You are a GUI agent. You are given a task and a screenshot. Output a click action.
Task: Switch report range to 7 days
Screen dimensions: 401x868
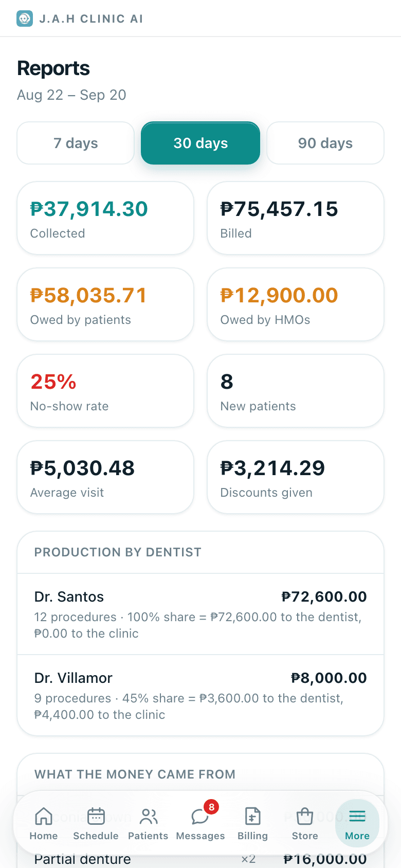(76, 143)
